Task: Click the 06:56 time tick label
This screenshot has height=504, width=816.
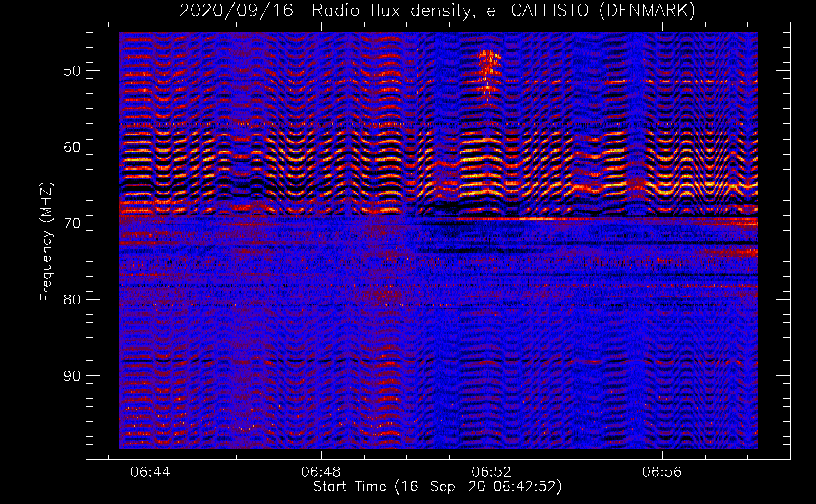Action: point(662,472)
